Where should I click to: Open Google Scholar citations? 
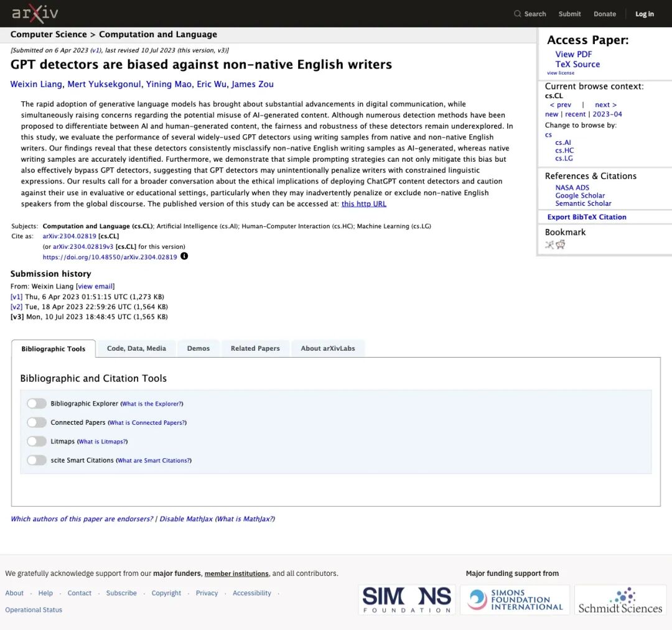coord(581,195)
